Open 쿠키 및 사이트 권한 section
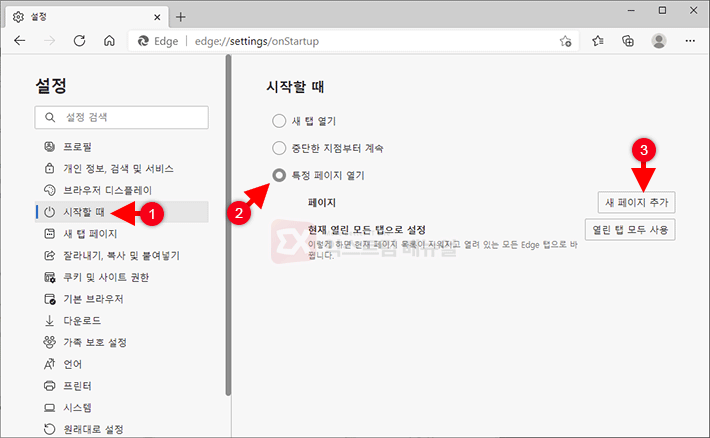Image resolution: width=710 pixels, height=438 pixels. pyautogui.click(x=106, y=277)
